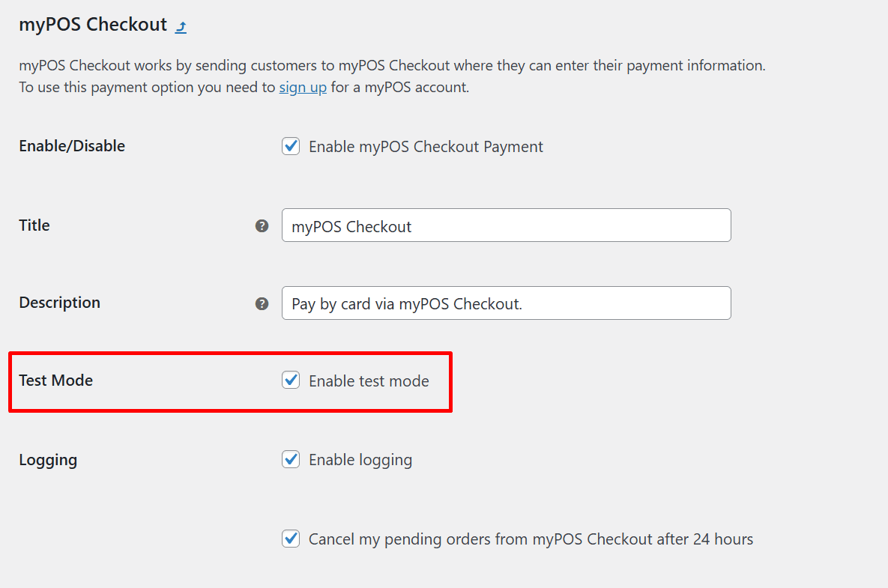Click the help icon next to Title
Viewport: 888px width, 588px height.
262,225
